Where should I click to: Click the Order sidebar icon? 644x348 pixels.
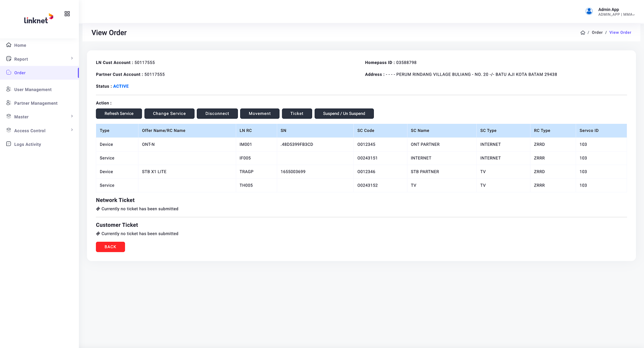(x=9, y=72)
